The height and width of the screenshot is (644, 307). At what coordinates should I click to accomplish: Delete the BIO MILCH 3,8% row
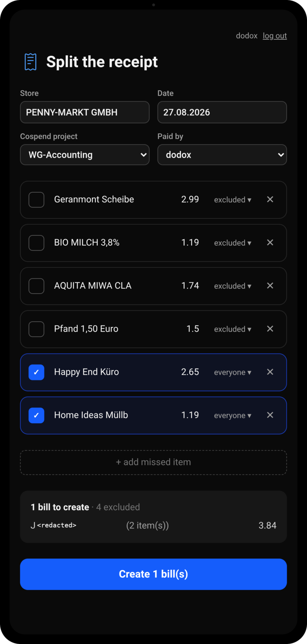coord(270,242)
